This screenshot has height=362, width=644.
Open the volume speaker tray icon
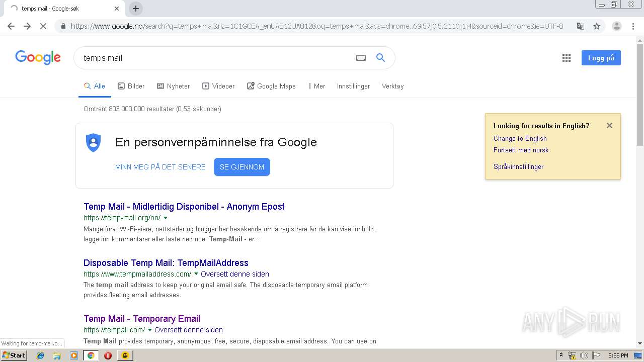point(584,355)
